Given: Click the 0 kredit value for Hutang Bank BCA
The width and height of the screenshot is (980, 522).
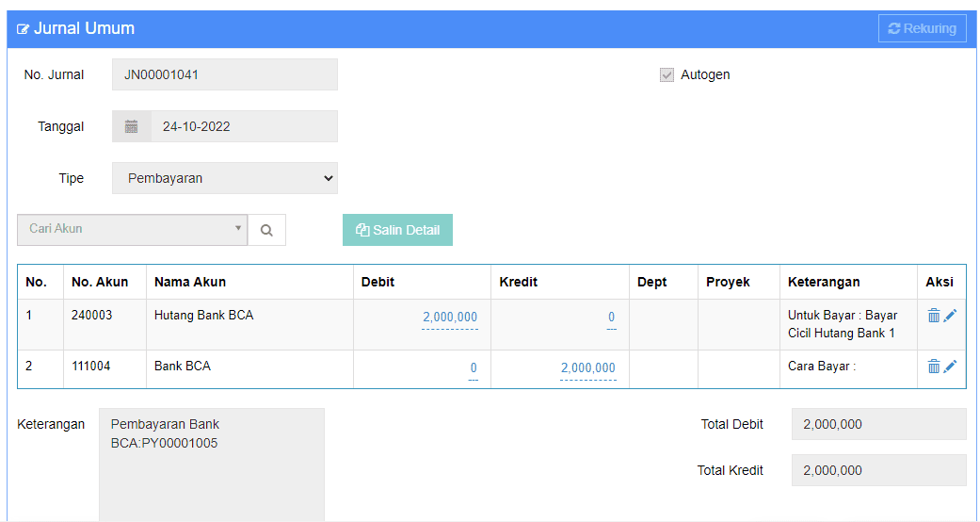Looking at the screenshot, I should (611, 317).
